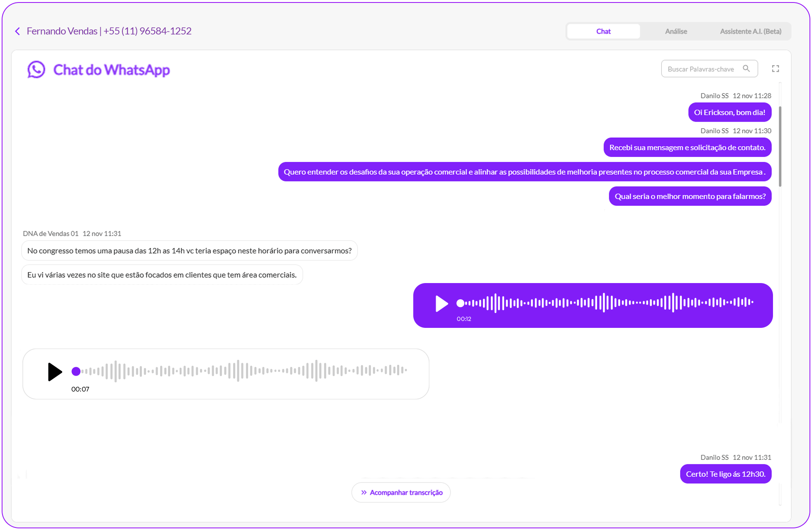Switch to the Chat tab
Image resolution: width=812 pixels, height=530 pixels.
(x=603, y=31)
